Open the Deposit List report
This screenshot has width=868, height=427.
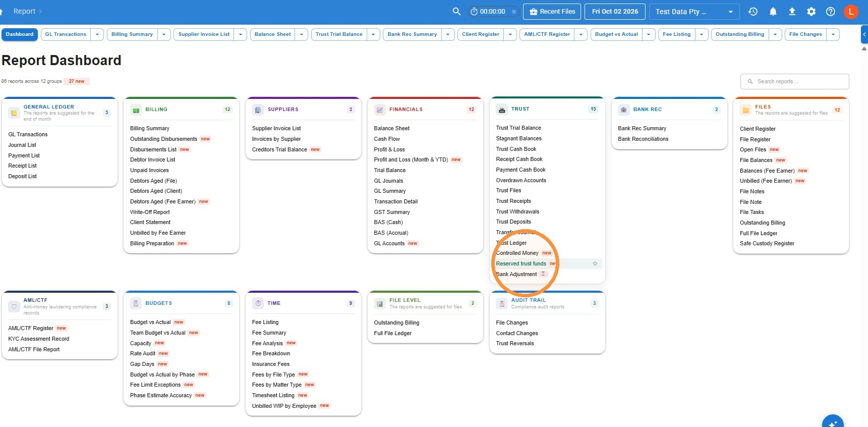click(x=23, y=176)
